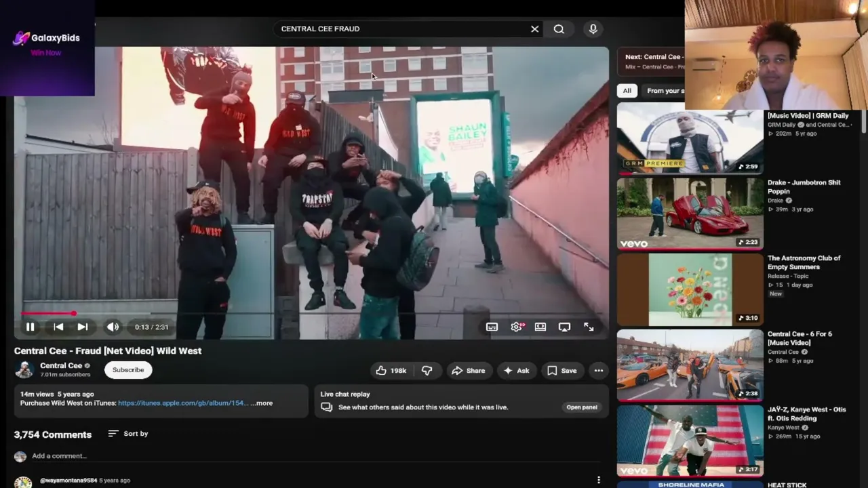Play the Drake Jumbotron Shit Poppin thumbnail
This screenshot has width=868, height=488.
(x=690, y=213)
